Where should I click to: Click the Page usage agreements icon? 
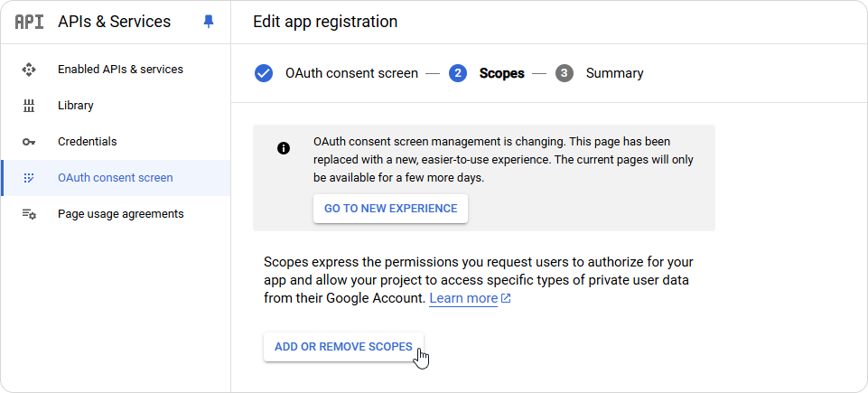(29, 213)
